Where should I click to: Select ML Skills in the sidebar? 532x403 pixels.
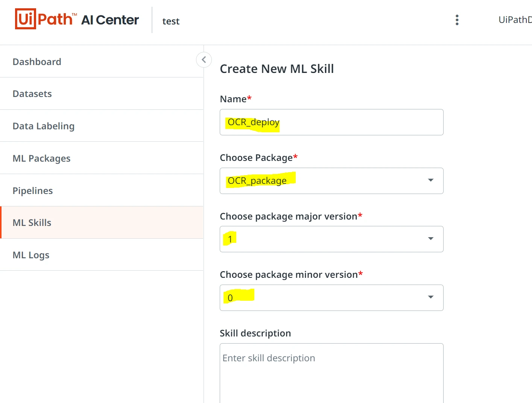[102, 223]
